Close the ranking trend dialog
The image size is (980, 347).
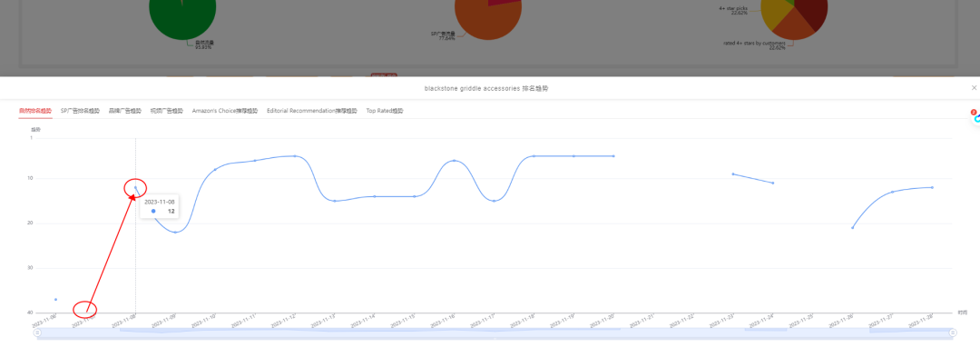(x=973, y=88)
